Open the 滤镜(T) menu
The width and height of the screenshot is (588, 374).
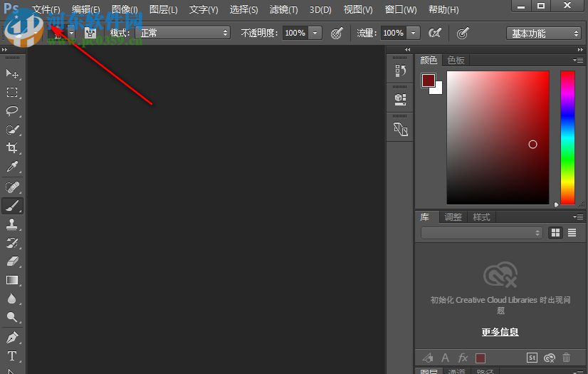pos(284,10)
